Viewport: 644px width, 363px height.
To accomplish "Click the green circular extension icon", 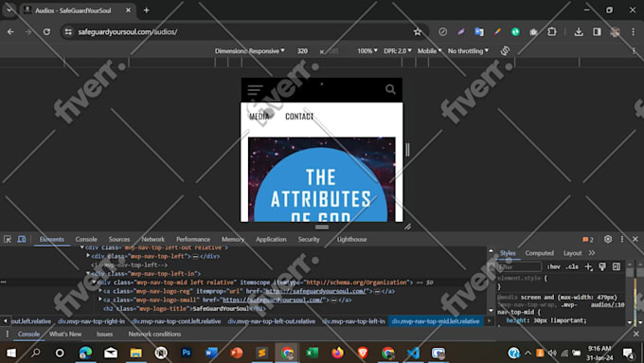I will point(515,31).
